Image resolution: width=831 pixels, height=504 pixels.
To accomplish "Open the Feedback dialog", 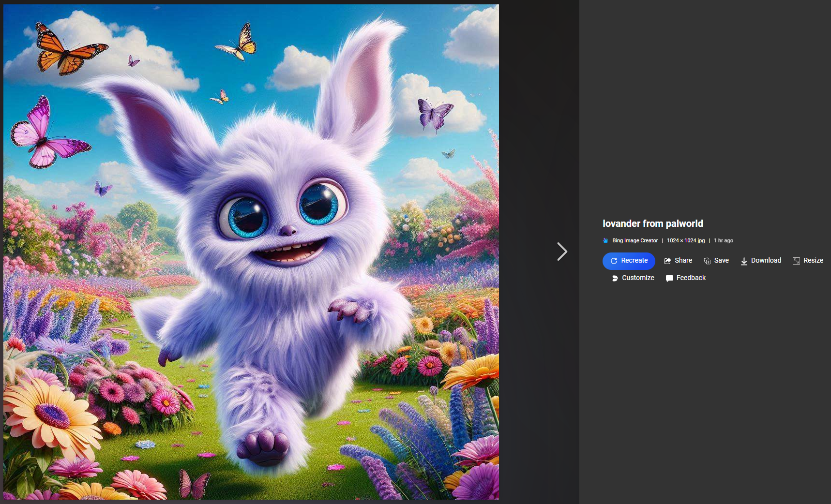I will (x=686, y=278).
